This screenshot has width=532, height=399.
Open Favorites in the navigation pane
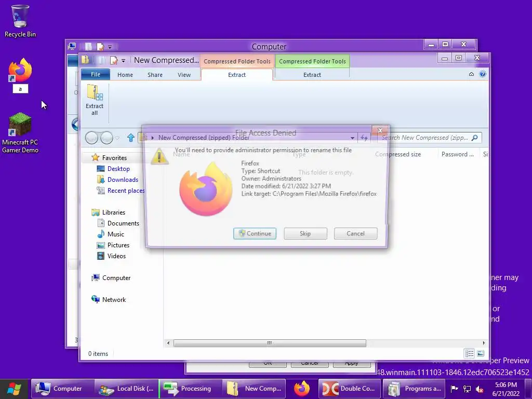[114, 157]
